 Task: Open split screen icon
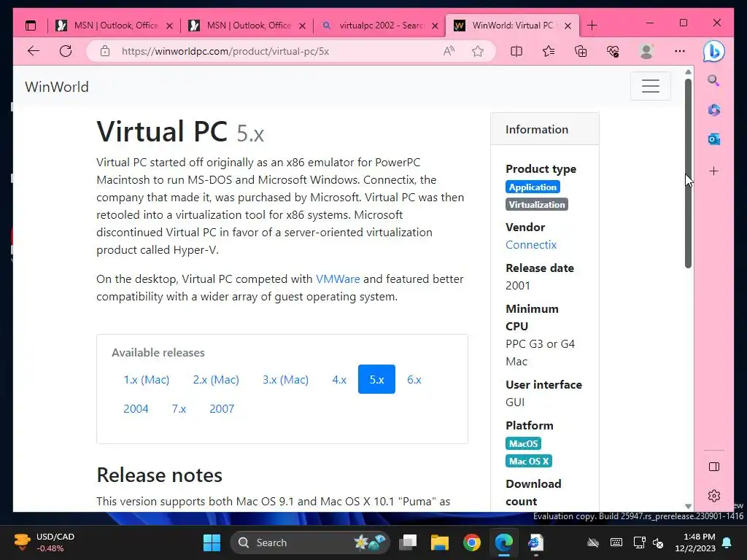point(516,51)
